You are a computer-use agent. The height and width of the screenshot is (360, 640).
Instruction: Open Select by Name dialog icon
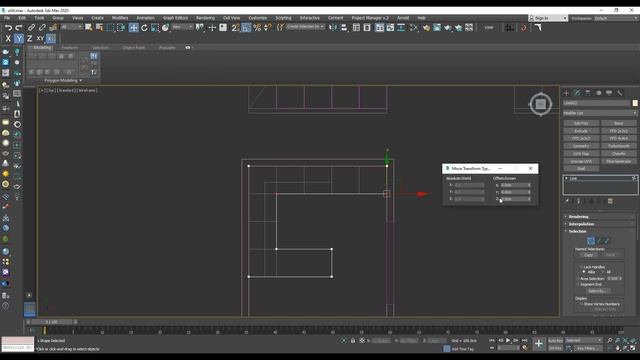(99, 27)
